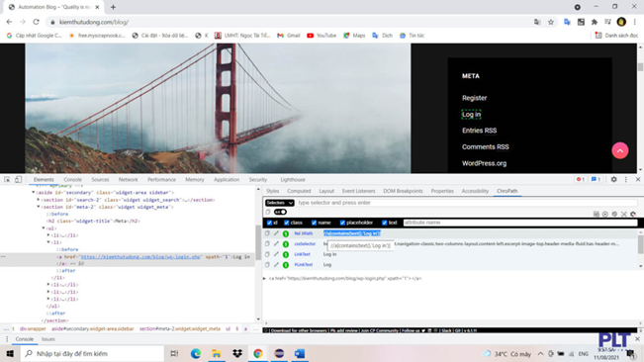Copy the cssSelector value icon
The image size is (644, 362).
click(x=267, y=243)
